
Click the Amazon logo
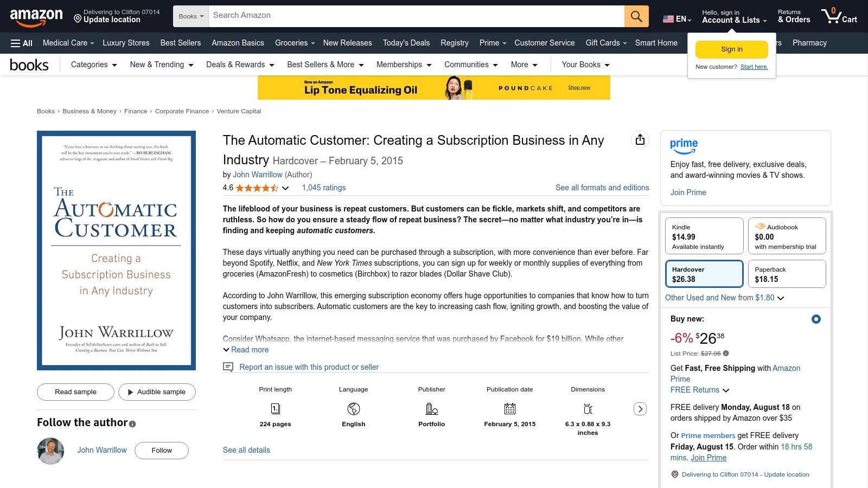pyautogui.click(x=36, y=18)
